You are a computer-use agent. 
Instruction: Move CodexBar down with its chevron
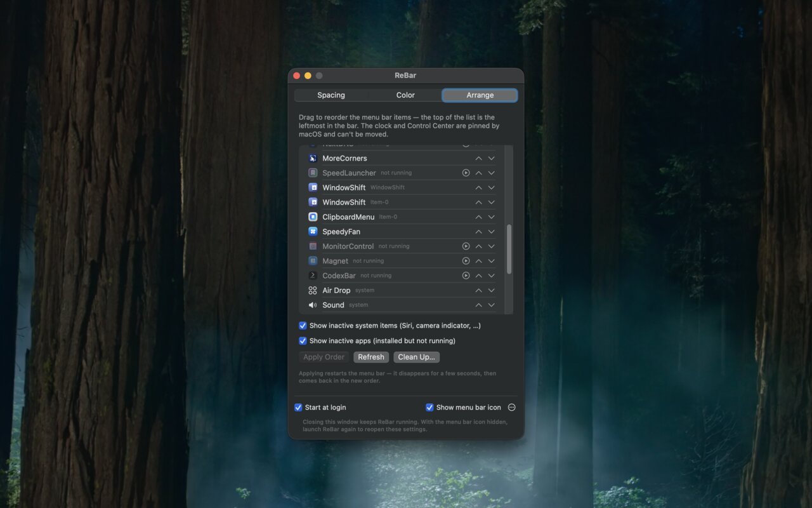tap(491, 276)
